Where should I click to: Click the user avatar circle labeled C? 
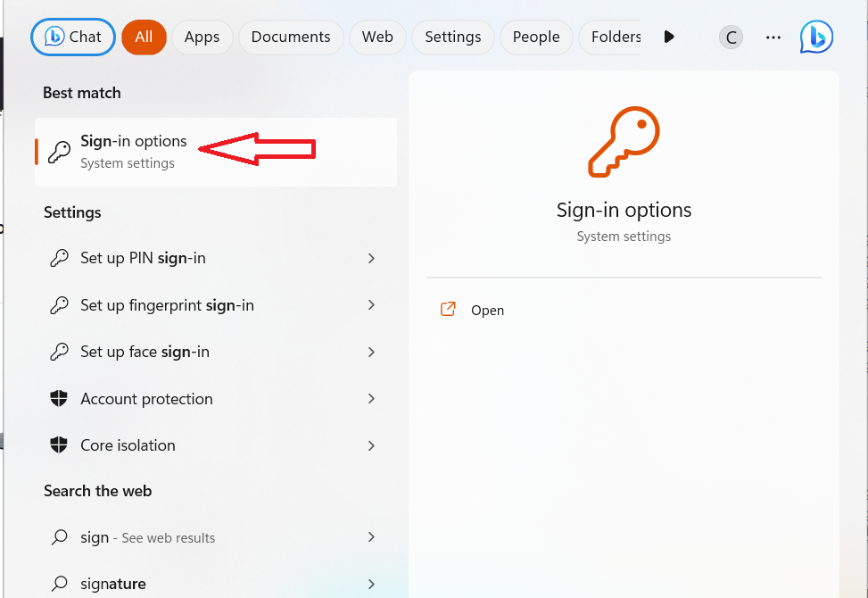[731, 37]
